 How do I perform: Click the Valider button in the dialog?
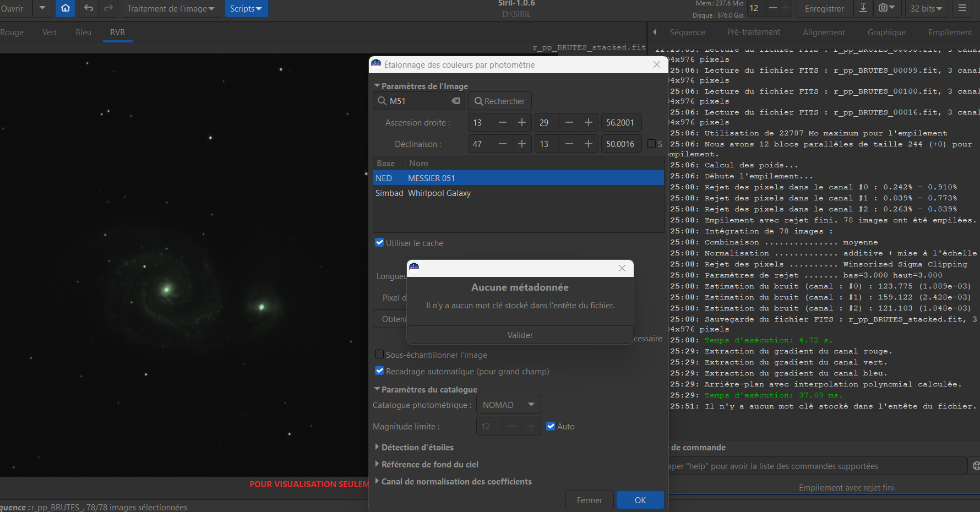coord(520,335)
